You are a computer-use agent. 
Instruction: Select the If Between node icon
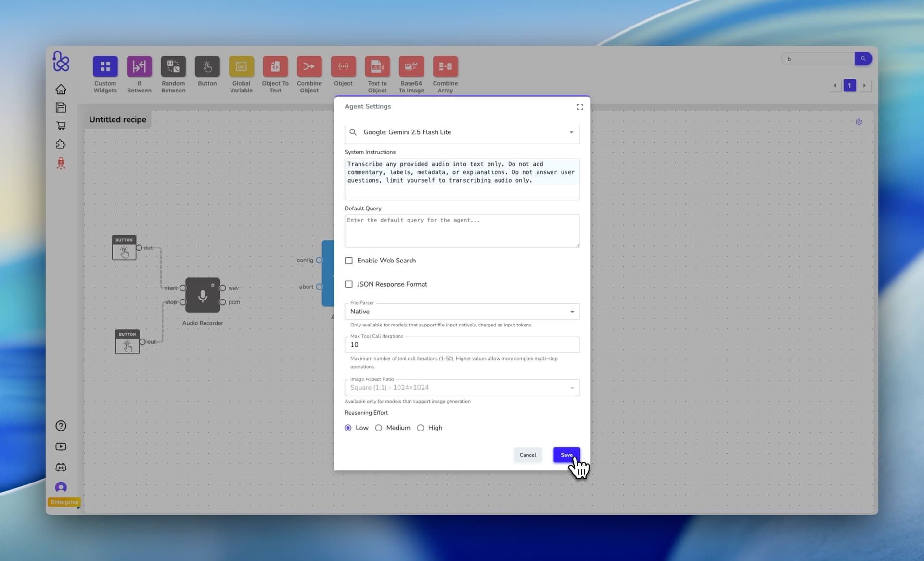click(139, 66)
